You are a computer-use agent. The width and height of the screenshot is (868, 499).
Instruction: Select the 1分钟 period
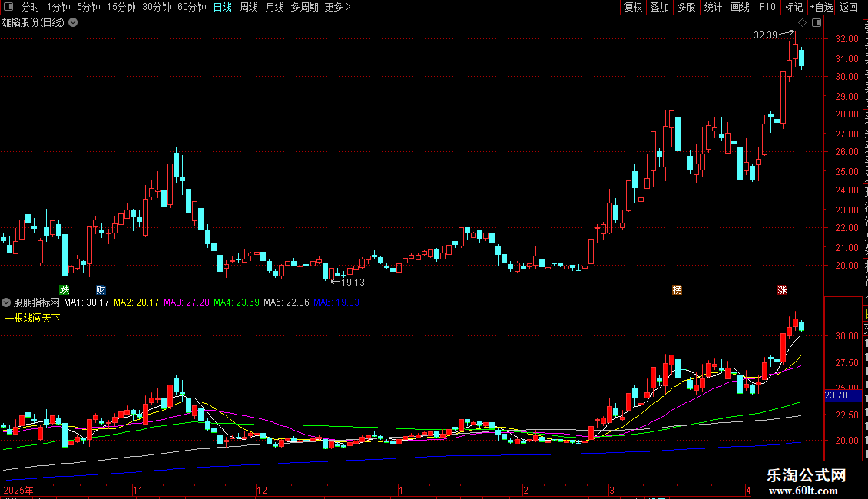(x=58, y=7)
